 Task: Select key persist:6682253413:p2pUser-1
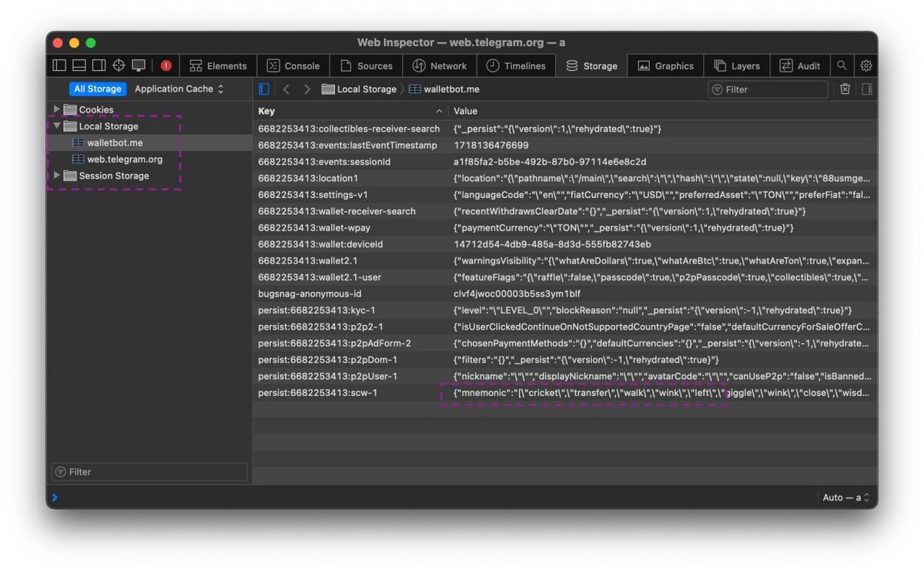[327, 377]
